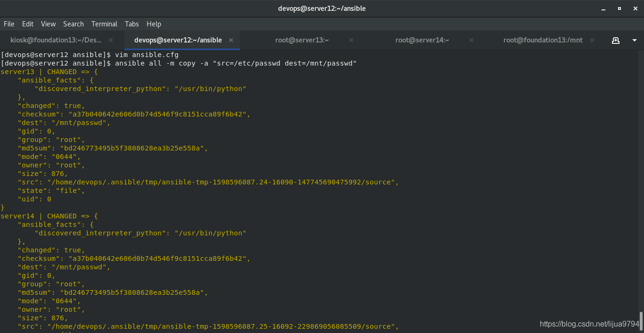644x333 pixels.
Task: Click server13's '"state": "file"' line
Action: tap(51, 191)
